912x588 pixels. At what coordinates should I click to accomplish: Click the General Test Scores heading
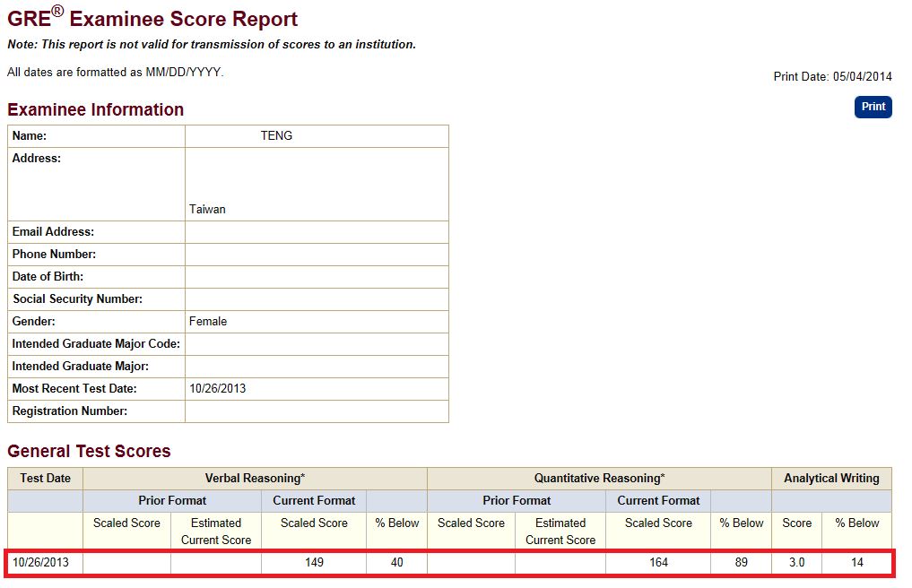click(89, 451)
